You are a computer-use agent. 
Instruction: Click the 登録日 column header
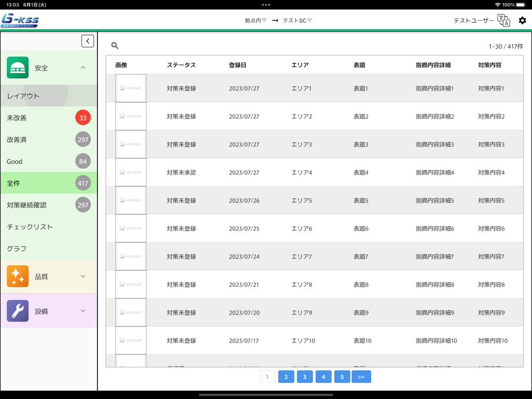click(237, 65)
